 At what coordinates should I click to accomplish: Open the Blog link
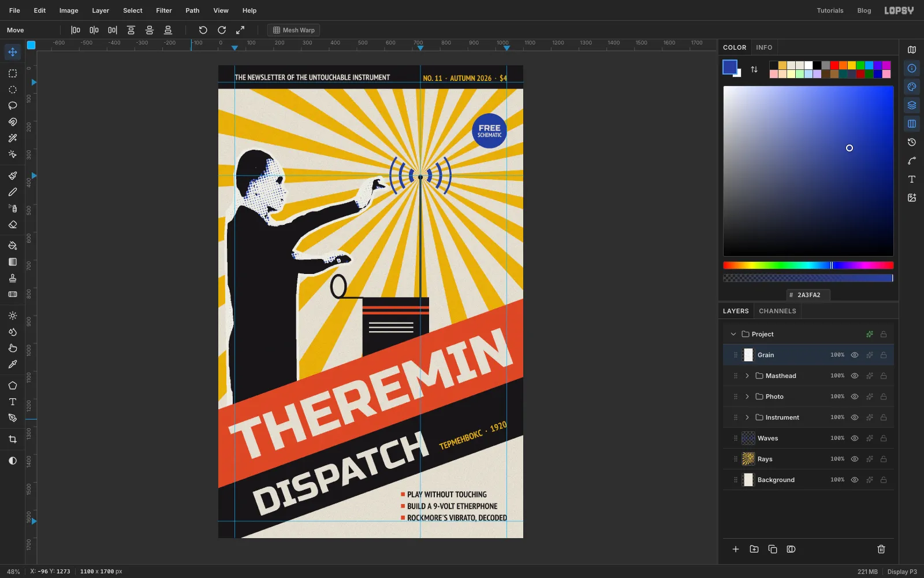point(864,10)
